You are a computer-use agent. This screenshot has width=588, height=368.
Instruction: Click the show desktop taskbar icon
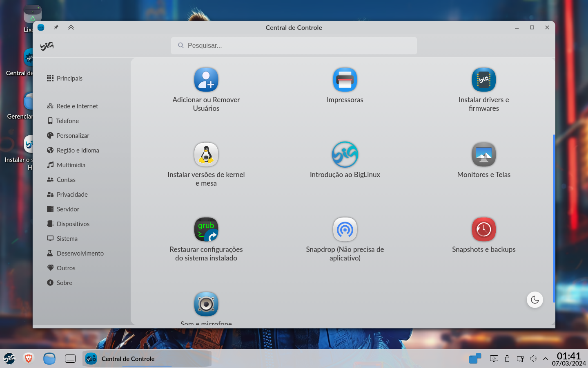pyautogui.click(x=70, y=359)
